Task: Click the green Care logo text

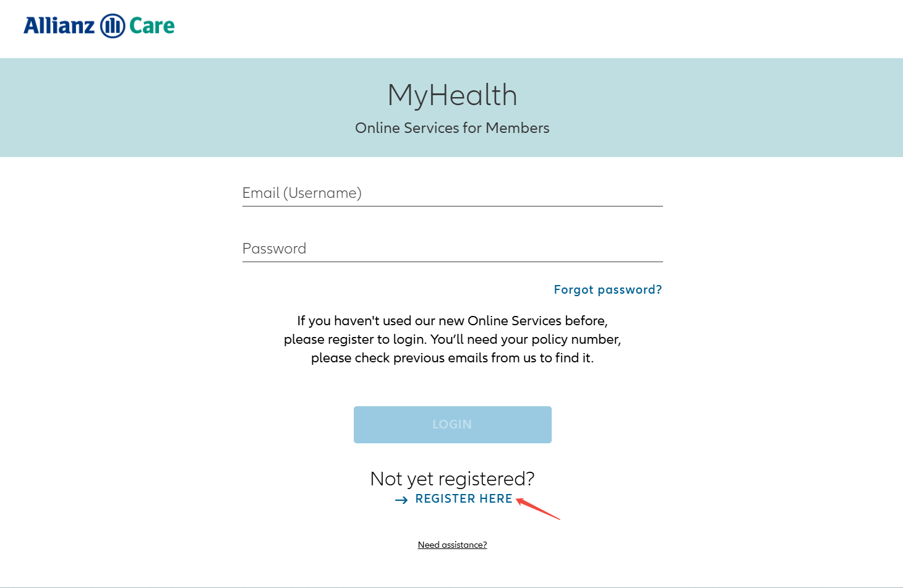Action: [x=152, y=26]
